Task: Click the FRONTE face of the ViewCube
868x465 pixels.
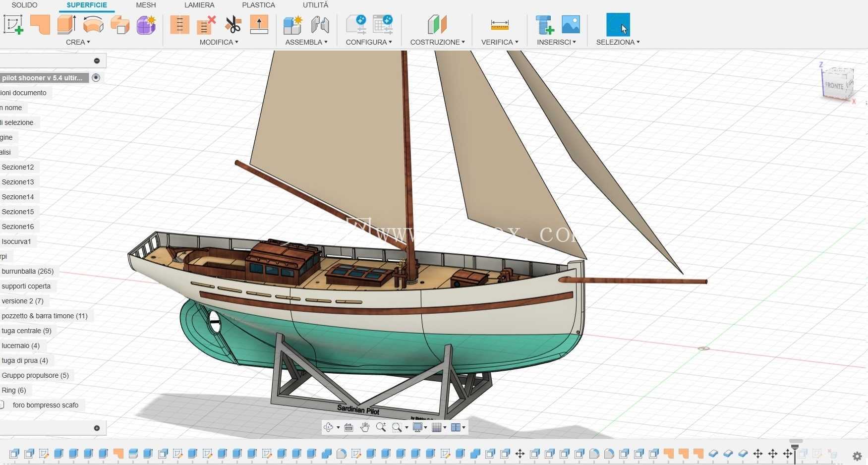Action: point(835,85)
